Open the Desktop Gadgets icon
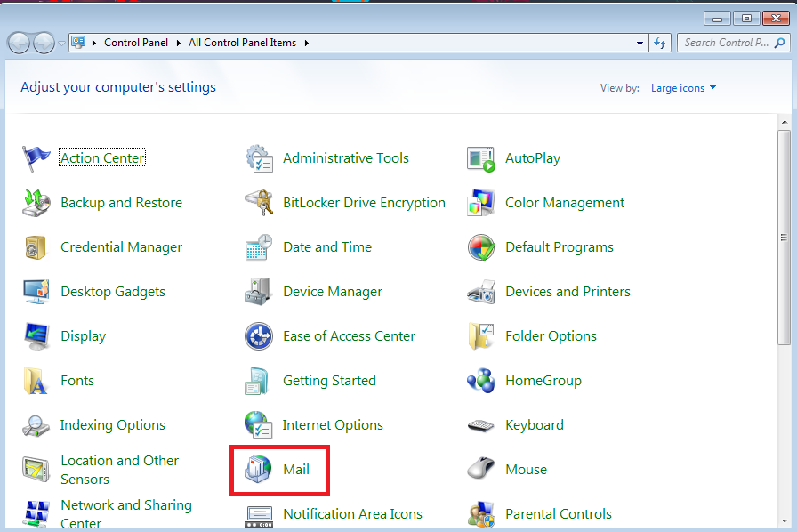The height and width of the screenshot is (532, 797). point(36,292)
